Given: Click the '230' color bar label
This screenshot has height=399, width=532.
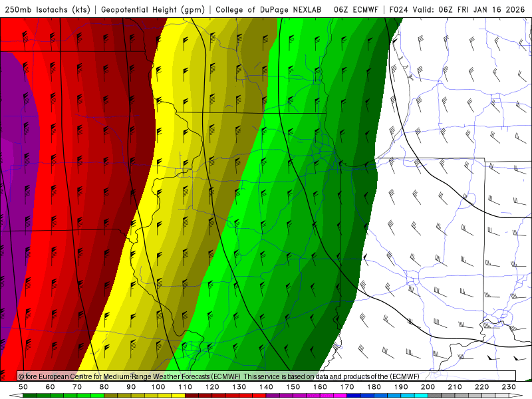Looking at the screenshot, I should (x=509, y=387).
